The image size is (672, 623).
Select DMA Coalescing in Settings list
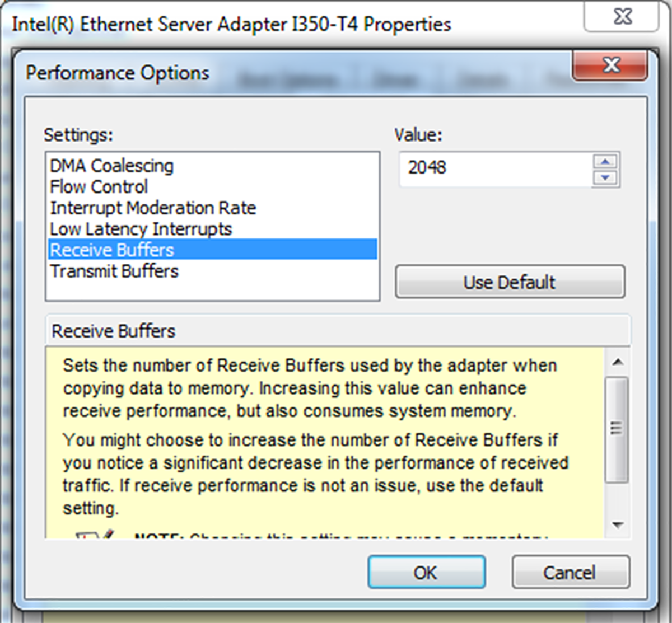[212, 166]
